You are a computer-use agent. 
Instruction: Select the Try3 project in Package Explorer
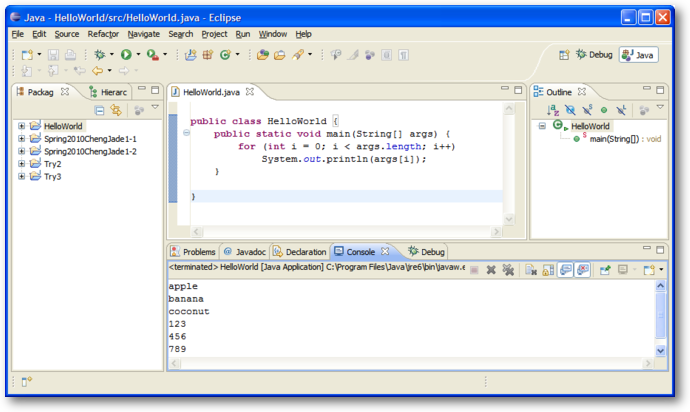(52, 177)
